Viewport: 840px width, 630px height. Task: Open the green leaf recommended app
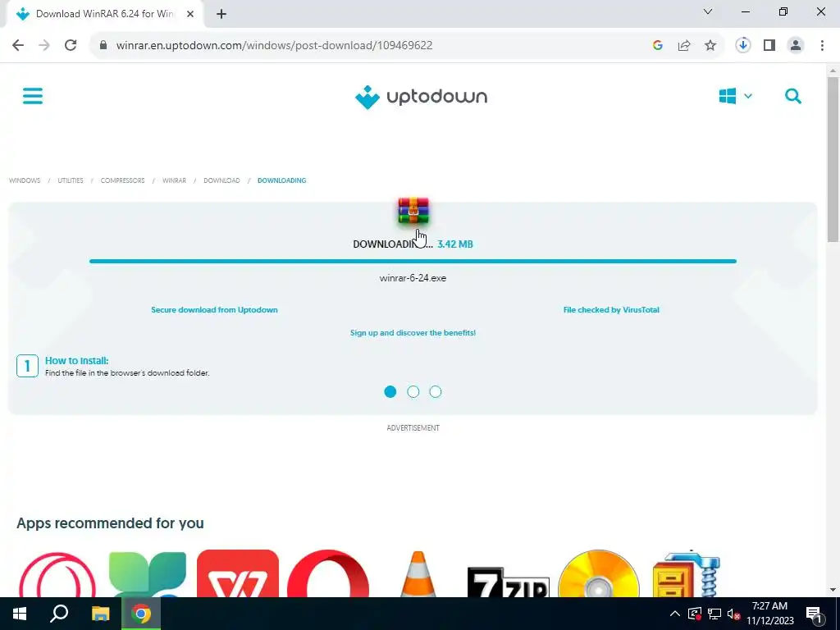148,573
